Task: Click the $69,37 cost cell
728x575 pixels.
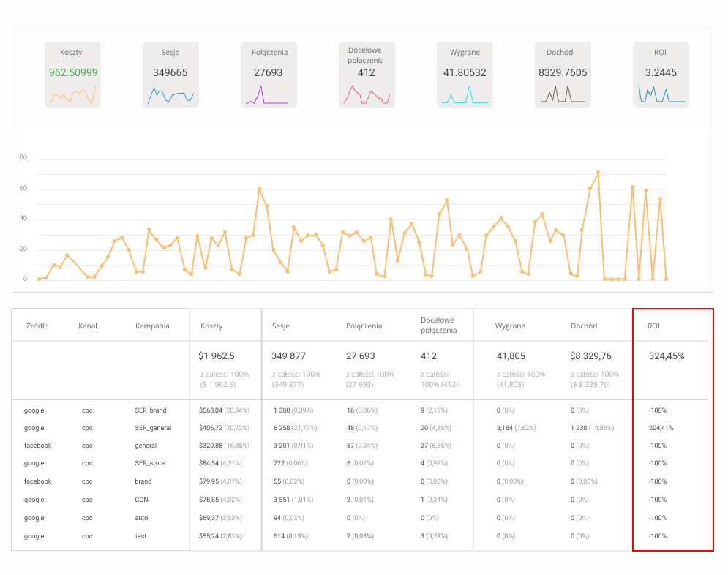Action: pos(220,518)
